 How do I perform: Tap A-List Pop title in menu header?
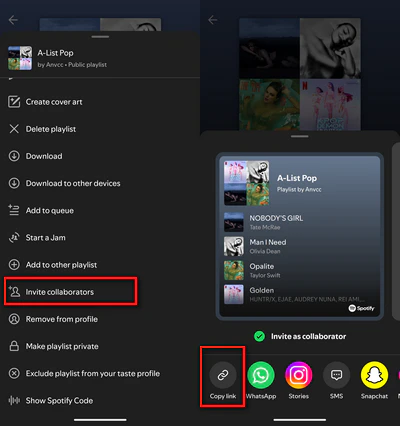(x=55, y=53)
